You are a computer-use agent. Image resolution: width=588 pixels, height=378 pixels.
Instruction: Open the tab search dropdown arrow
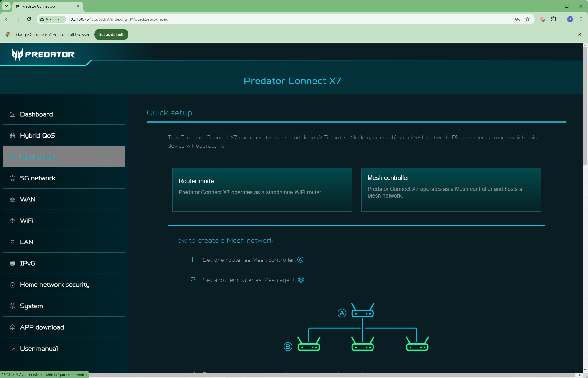coord(6,6)
